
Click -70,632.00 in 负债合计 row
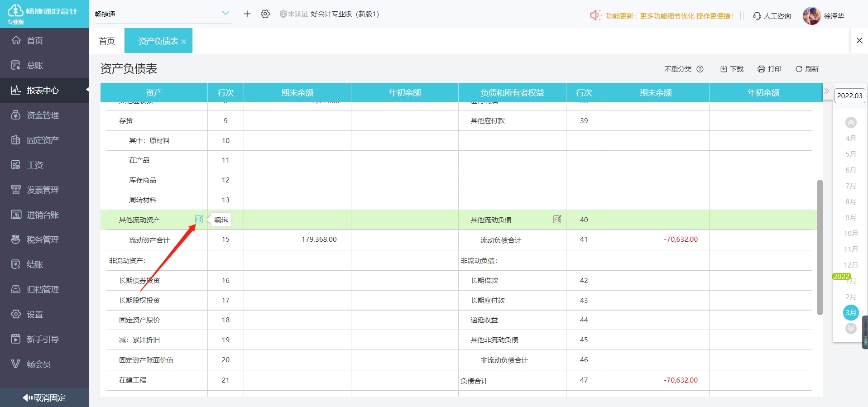click(681, 380)
